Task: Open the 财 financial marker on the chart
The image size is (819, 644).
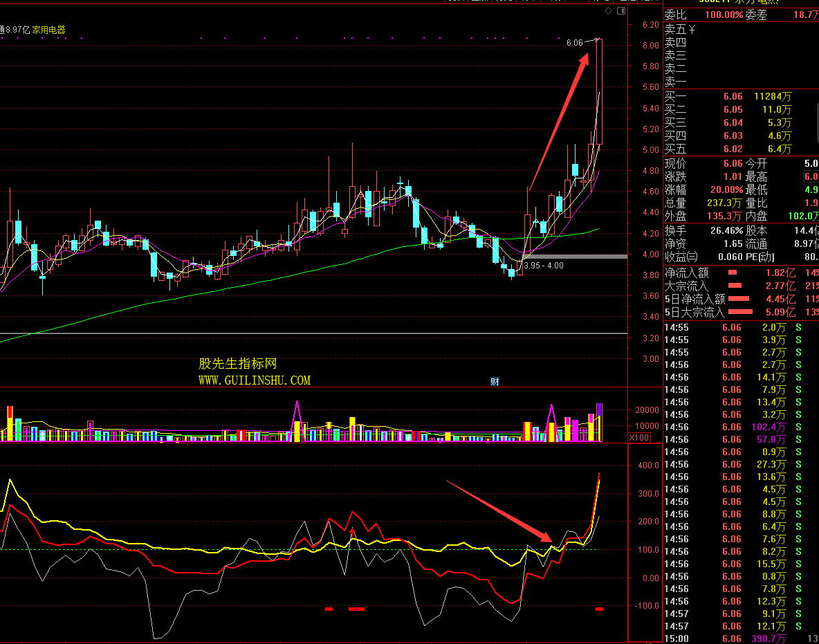Action: click(x=495, y=382)
